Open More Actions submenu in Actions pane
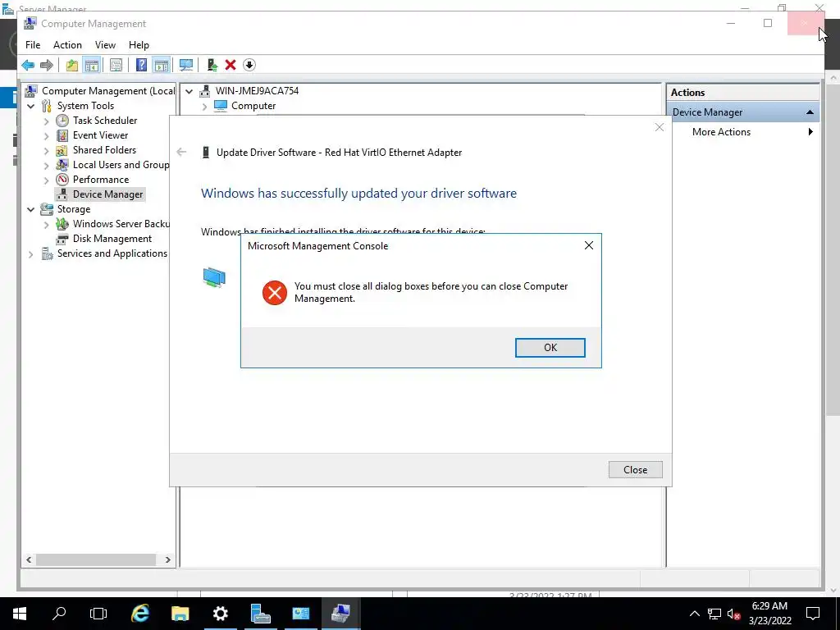This screenshot has width=840, height=630. 810,132
